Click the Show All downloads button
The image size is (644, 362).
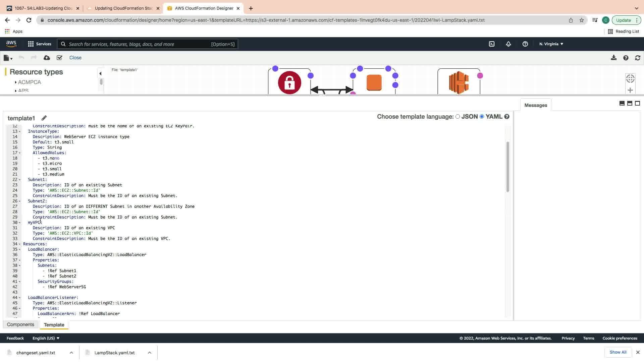tap(618, 352)
